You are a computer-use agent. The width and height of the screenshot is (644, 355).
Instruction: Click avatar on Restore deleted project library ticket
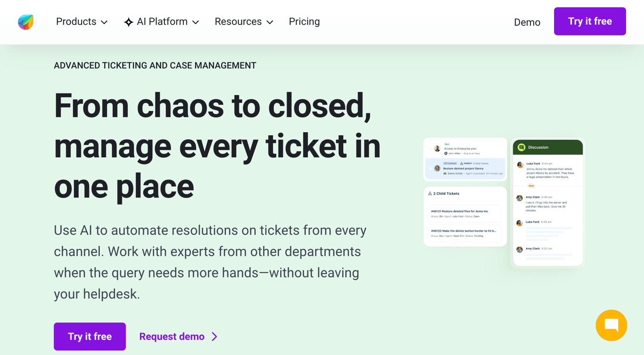437,169
